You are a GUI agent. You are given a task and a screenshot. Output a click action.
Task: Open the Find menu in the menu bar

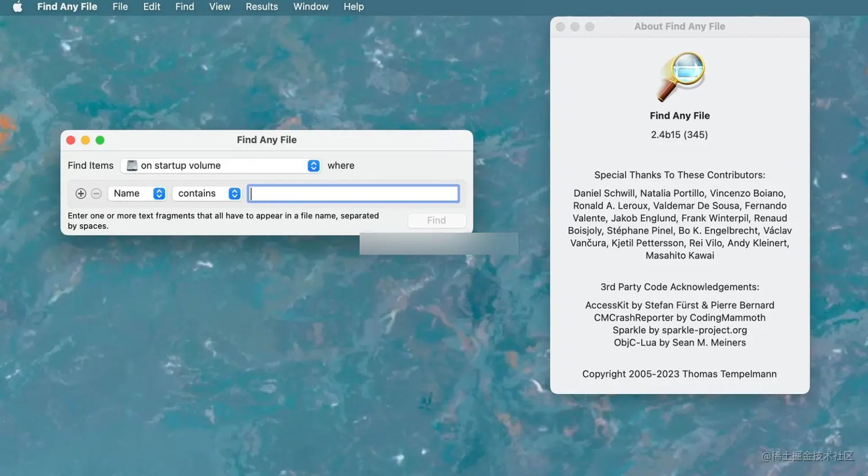tap(185, 7)
